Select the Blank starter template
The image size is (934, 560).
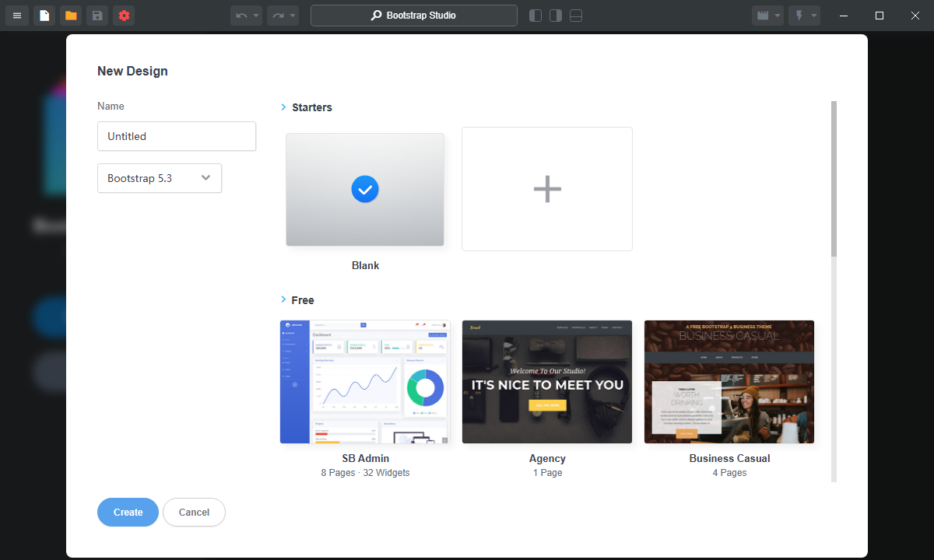point(365,189)
